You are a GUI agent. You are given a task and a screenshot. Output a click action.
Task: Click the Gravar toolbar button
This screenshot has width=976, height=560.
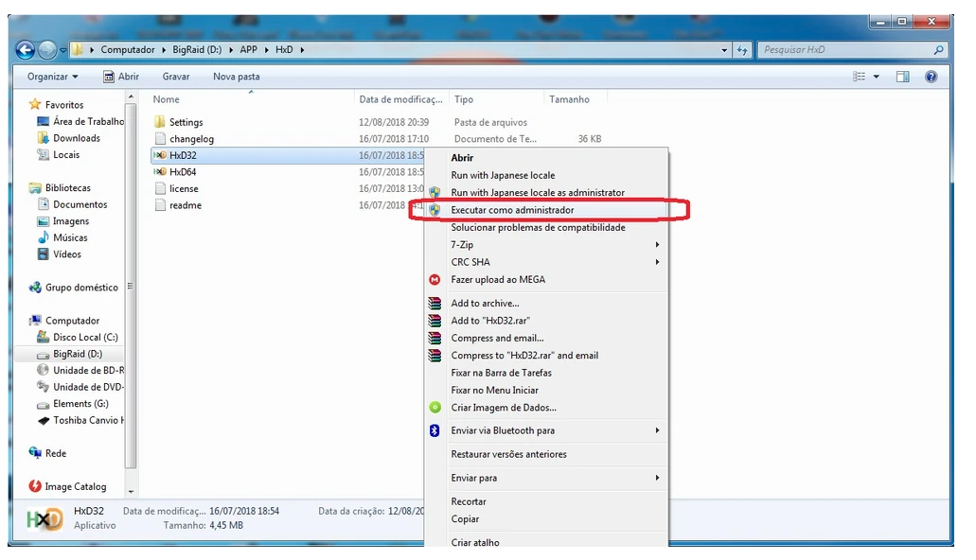coord(176,77)
